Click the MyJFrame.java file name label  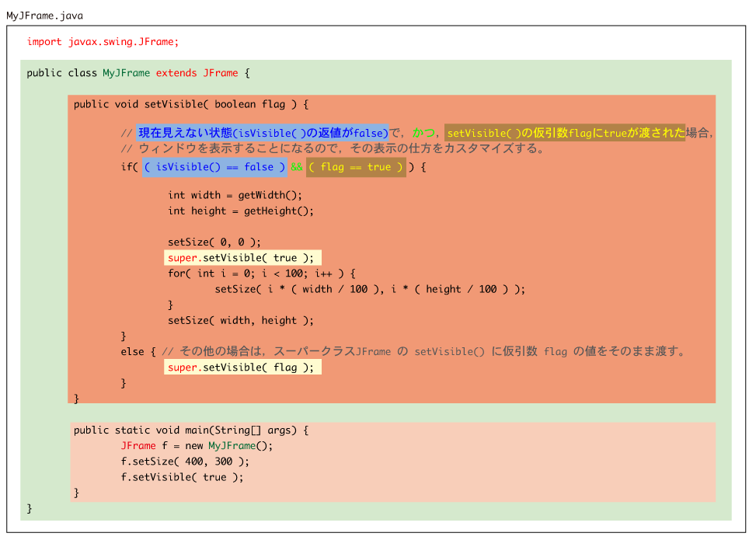[x=44, y=16]
